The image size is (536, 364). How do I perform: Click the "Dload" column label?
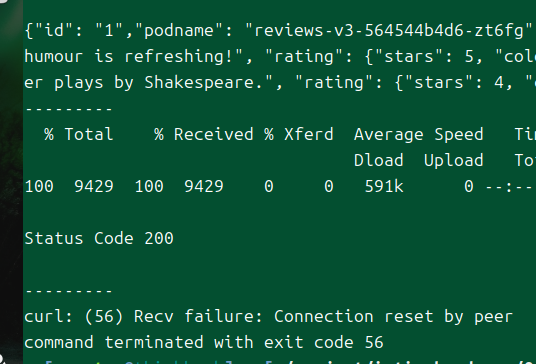379,160
